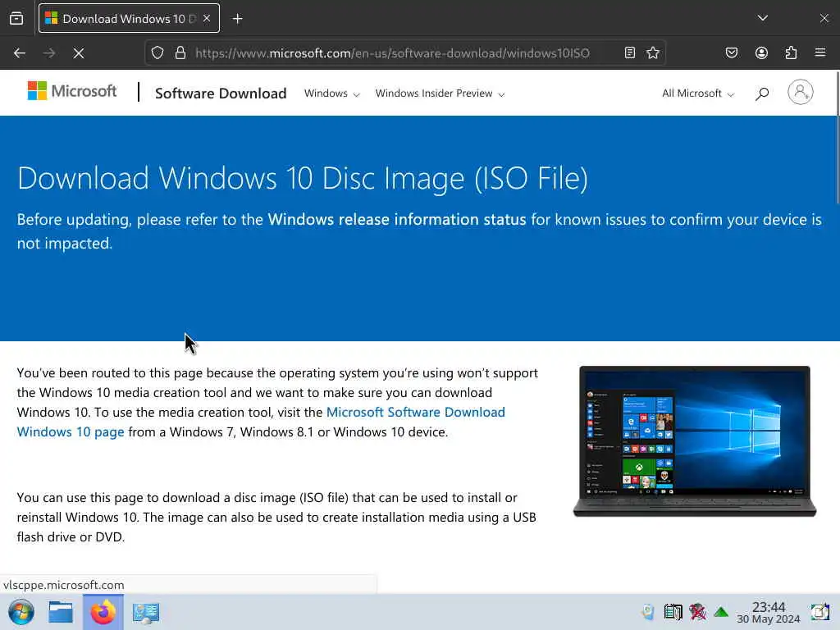Open the clock showing 23:44
This screenshot has width=840, height=630.
pyautogui.click(x=768, y=612)
